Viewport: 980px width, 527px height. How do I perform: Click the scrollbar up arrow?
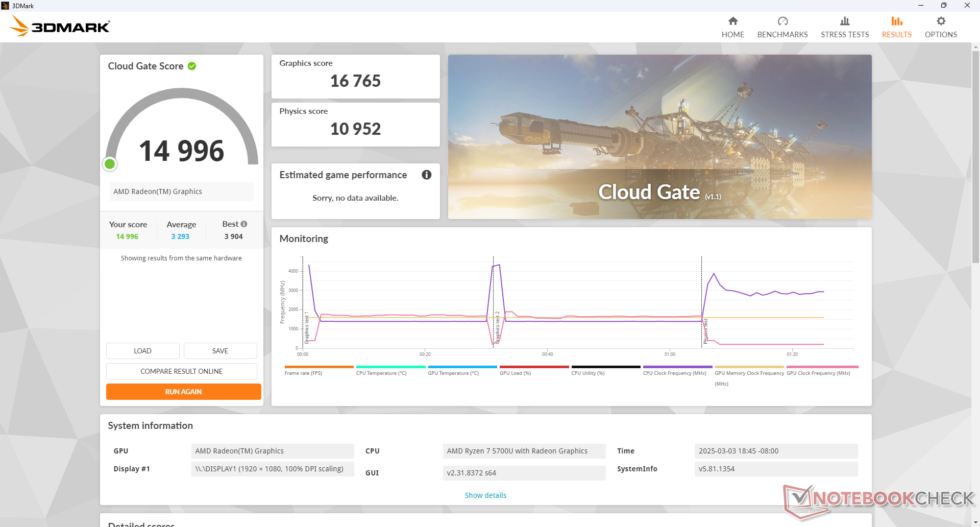[975, 47]
